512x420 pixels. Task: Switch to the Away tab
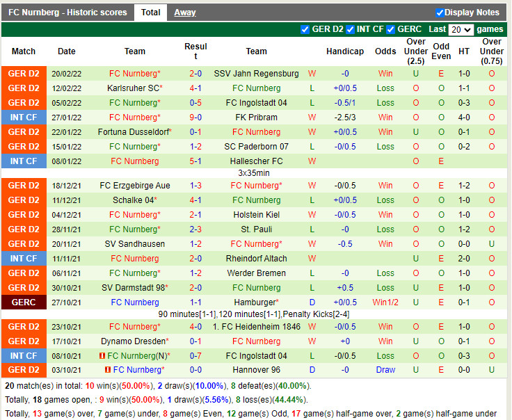pyautogui.click(x=184, y=13)
